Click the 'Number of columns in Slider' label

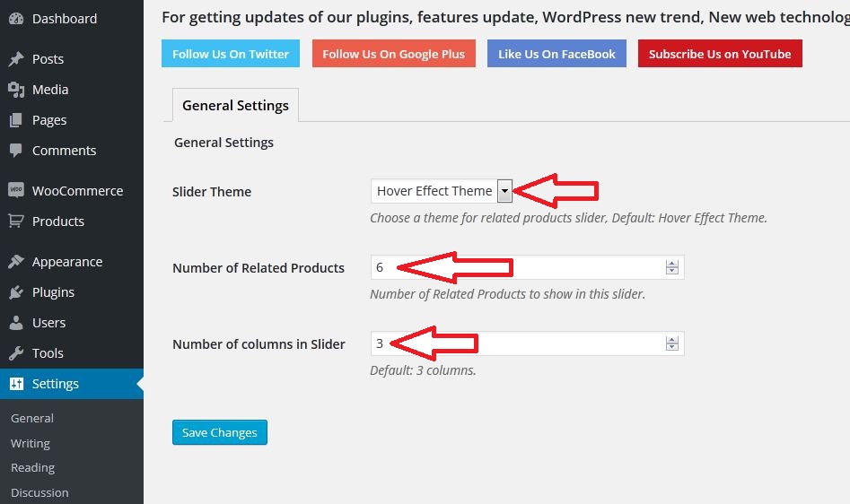(x=259, y=344)
